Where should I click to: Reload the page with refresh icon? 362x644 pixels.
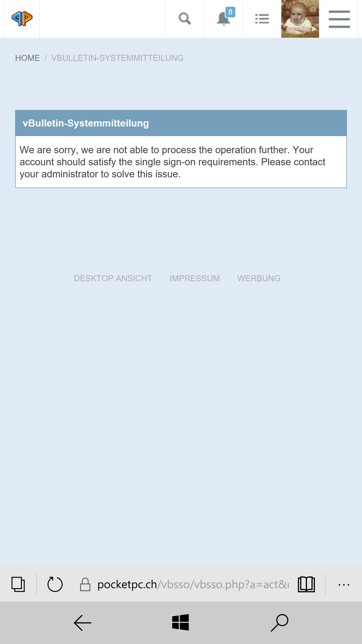point(55,584)
